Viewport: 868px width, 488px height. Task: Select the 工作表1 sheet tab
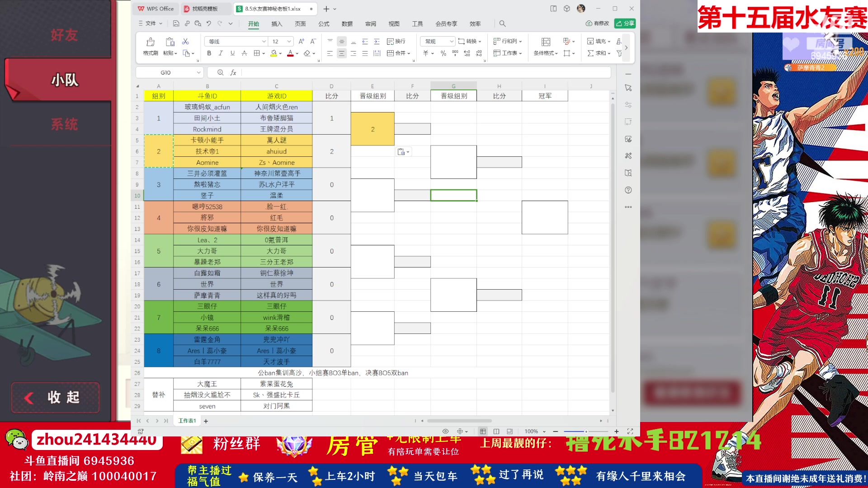[x=187, y=421]
